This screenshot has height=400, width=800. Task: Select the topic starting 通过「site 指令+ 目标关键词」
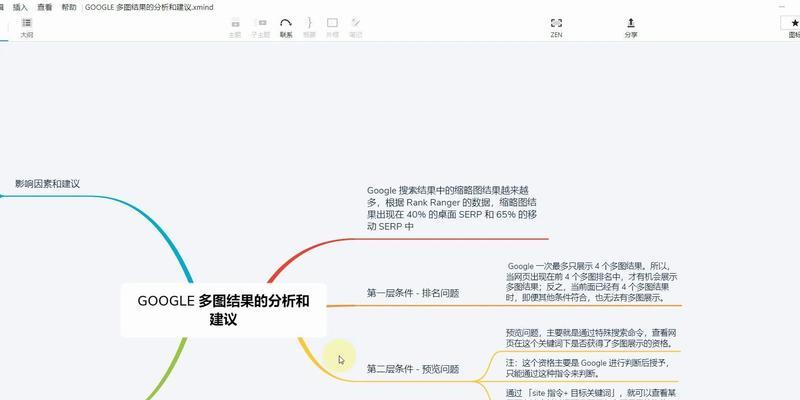click(591, 394)
